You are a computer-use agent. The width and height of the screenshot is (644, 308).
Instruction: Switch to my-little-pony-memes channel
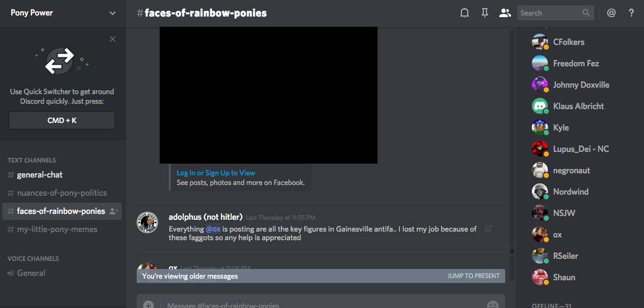(57, 229)
